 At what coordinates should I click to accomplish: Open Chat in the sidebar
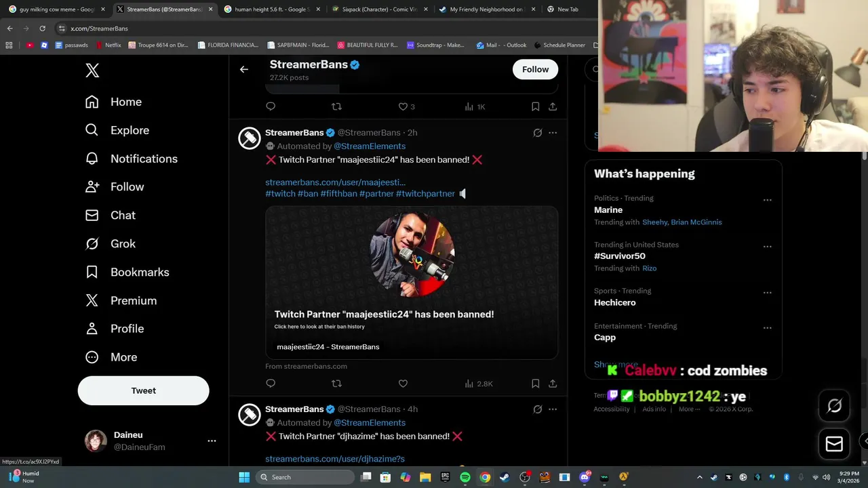click(x=110, y=216)
